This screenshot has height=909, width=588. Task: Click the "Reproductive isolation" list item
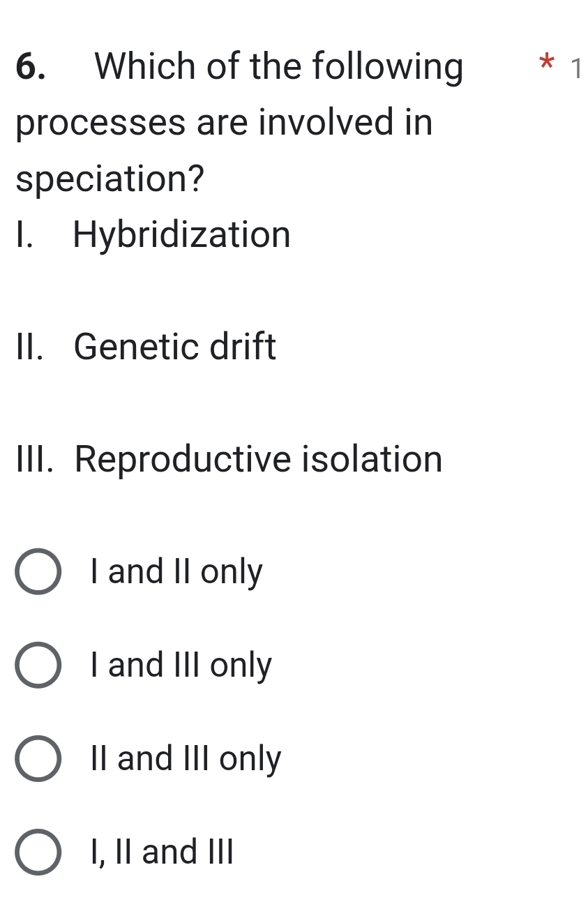(x=228, y=458)
